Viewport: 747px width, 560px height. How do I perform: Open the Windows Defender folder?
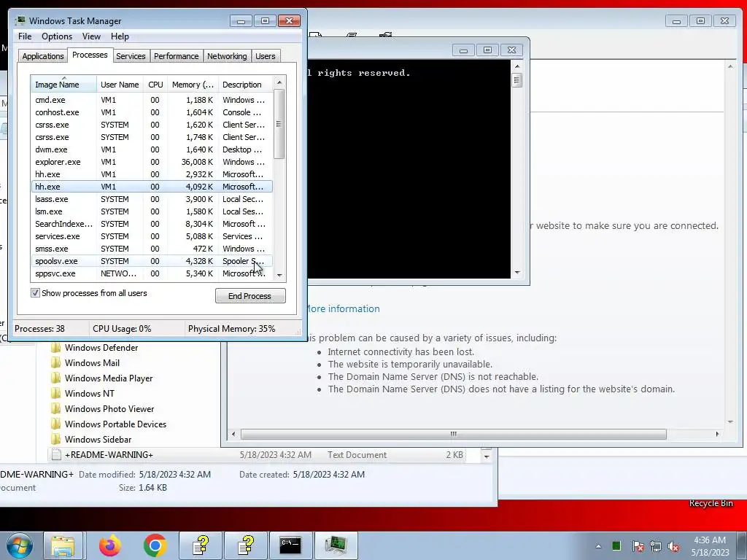[101, 348]
